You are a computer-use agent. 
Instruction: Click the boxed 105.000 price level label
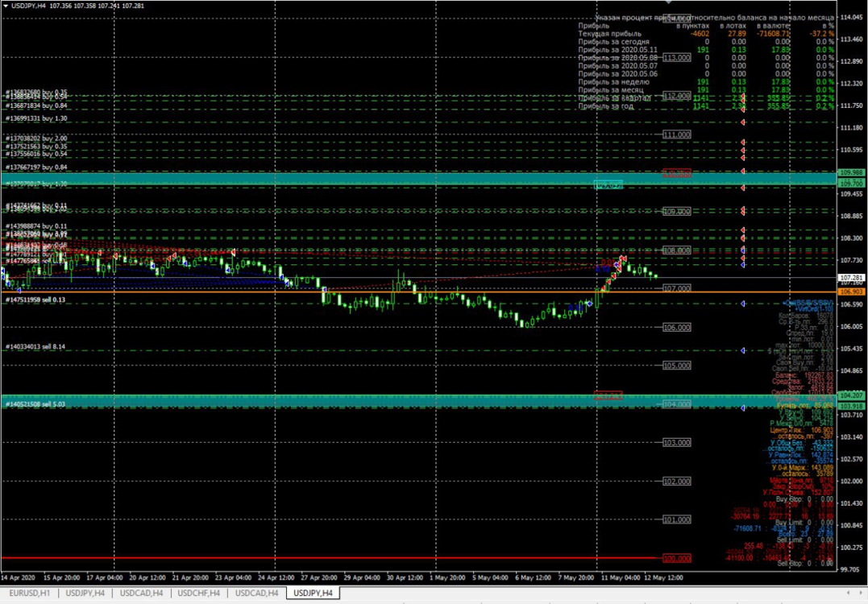tap(676, 365)
